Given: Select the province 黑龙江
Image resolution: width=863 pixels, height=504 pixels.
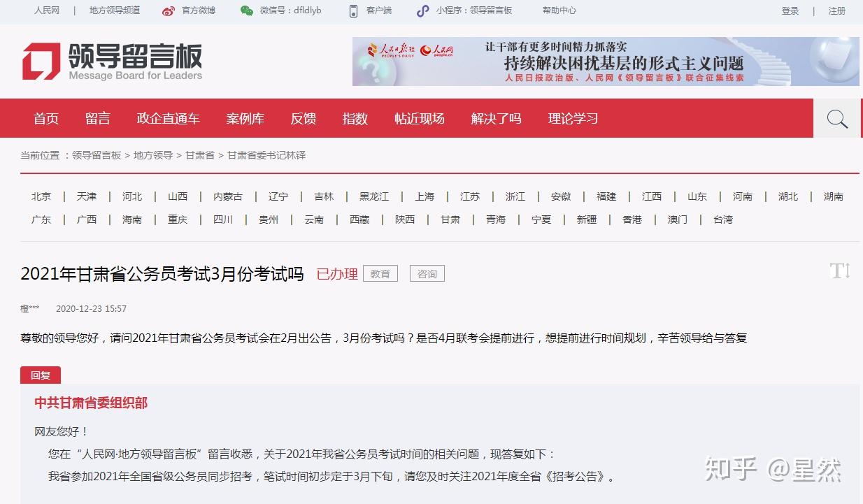Looking at the screenshot, I should pos(374,196).
